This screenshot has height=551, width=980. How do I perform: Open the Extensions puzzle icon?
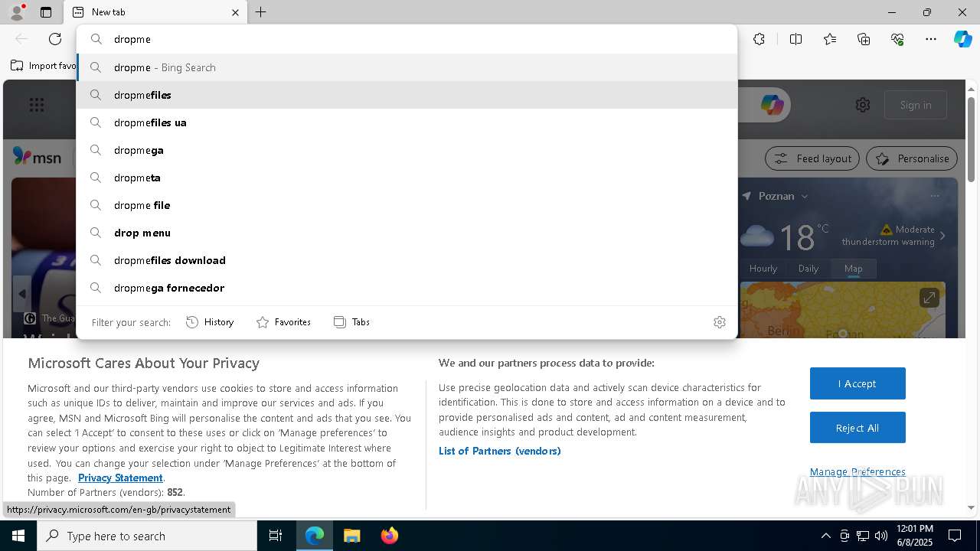759,39
